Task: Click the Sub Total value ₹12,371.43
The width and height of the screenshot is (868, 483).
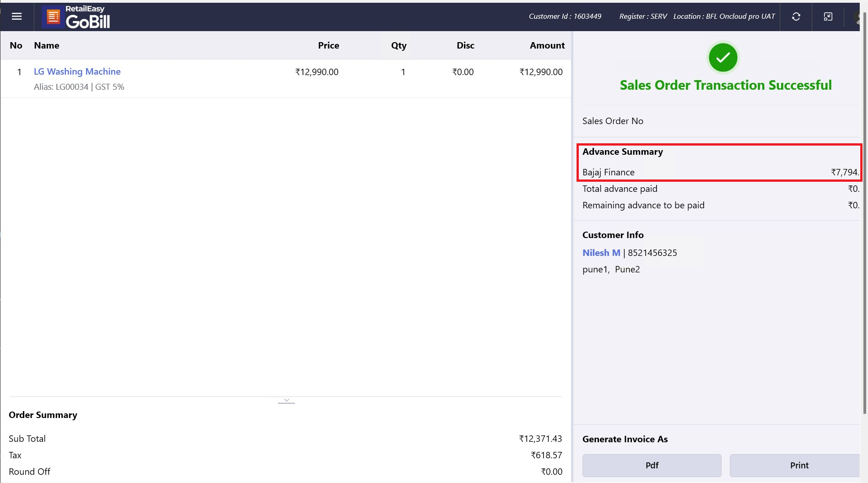Action: 540,439
